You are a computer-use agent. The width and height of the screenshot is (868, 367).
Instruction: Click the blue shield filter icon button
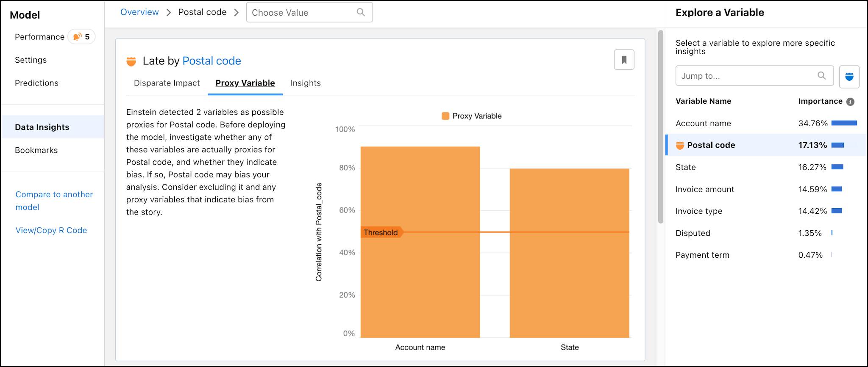click(849, 77)
